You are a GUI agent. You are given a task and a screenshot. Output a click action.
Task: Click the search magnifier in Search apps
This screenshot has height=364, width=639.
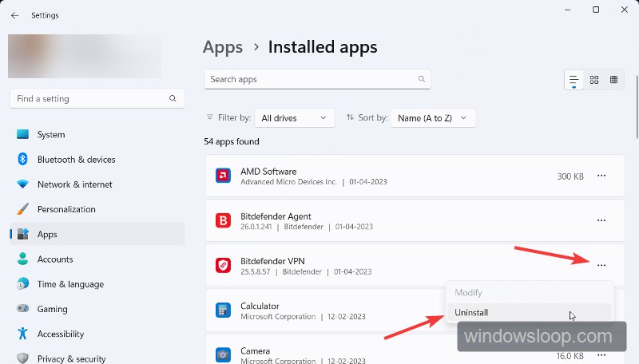(x=421, y=79)
